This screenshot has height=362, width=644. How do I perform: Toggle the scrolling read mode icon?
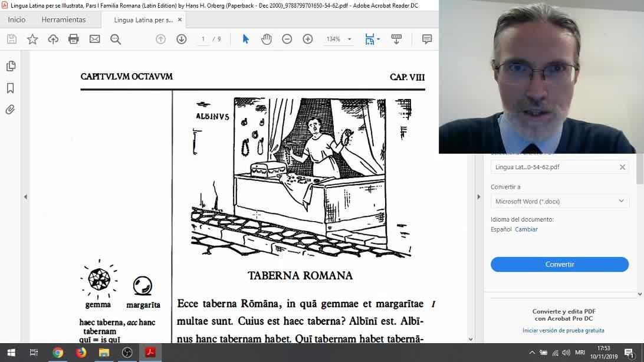[396, 39]
